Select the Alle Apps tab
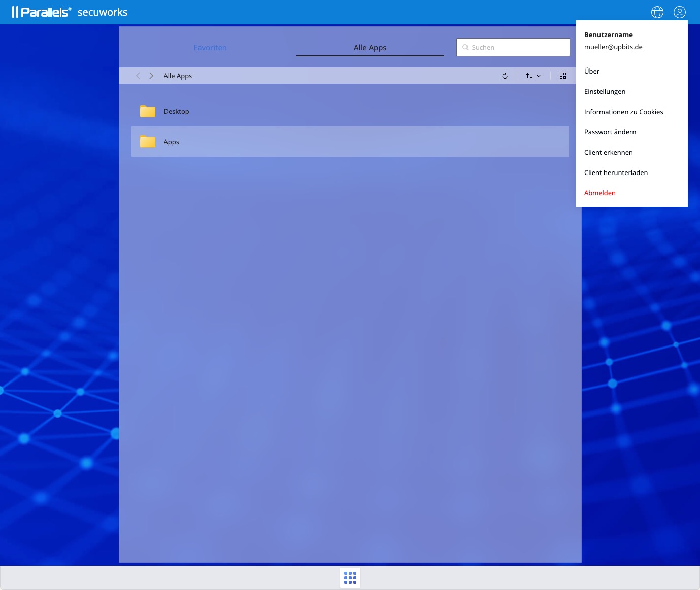Screen dimensions: 700x590 (370, 48)
